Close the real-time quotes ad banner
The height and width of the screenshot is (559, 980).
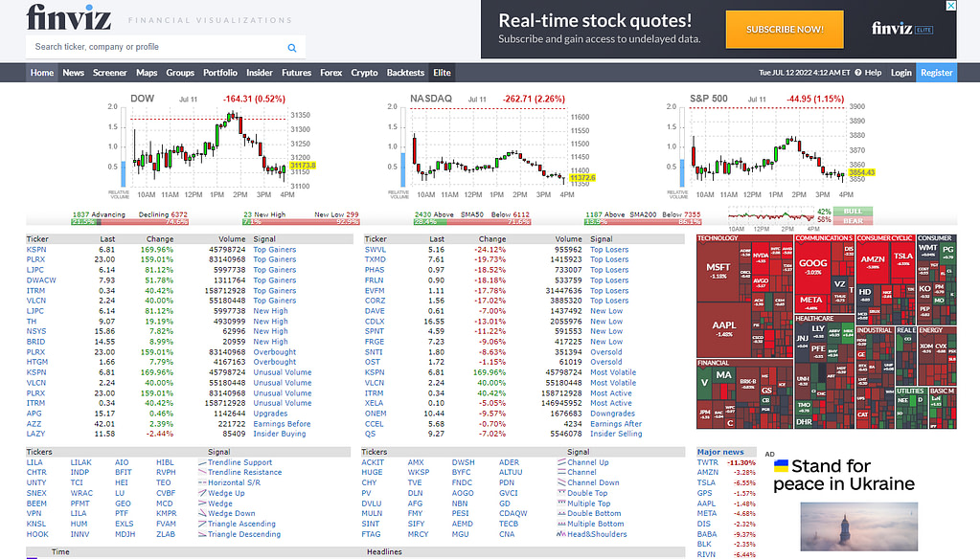click(949, 7)
